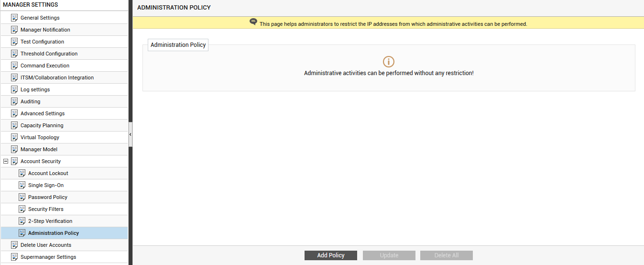
Task: Open ITSM/Collaboration Integration
Action: coord(57,77)
